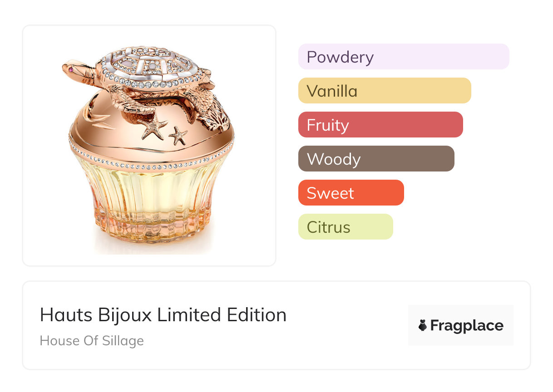
Task: Click the large starfish on the cap
Action: tap(153, 125)
